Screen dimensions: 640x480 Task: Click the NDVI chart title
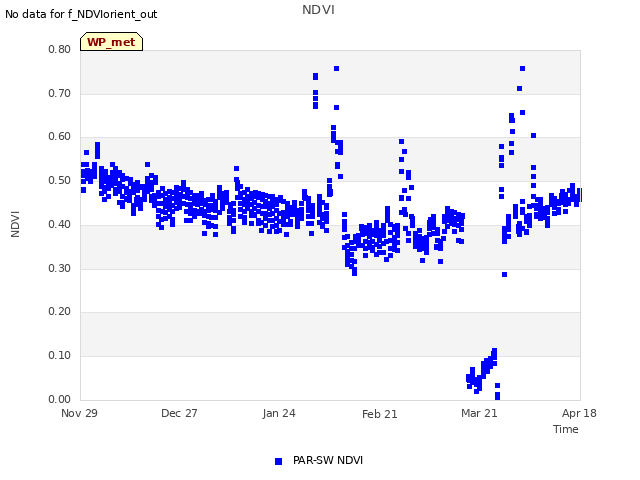[318, 10]
